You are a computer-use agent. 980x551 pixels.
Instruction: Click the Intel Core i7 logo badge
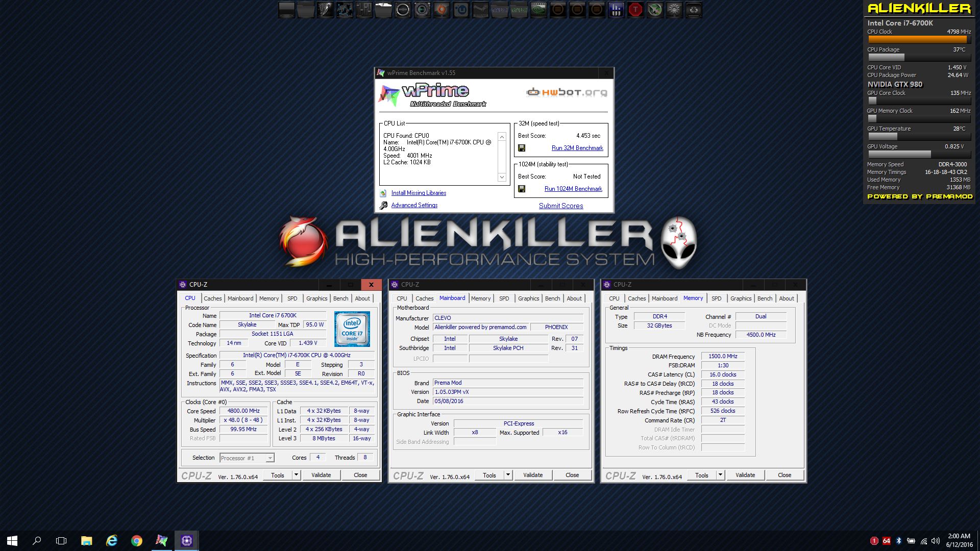pyautogui.click(x=352, y=329)
